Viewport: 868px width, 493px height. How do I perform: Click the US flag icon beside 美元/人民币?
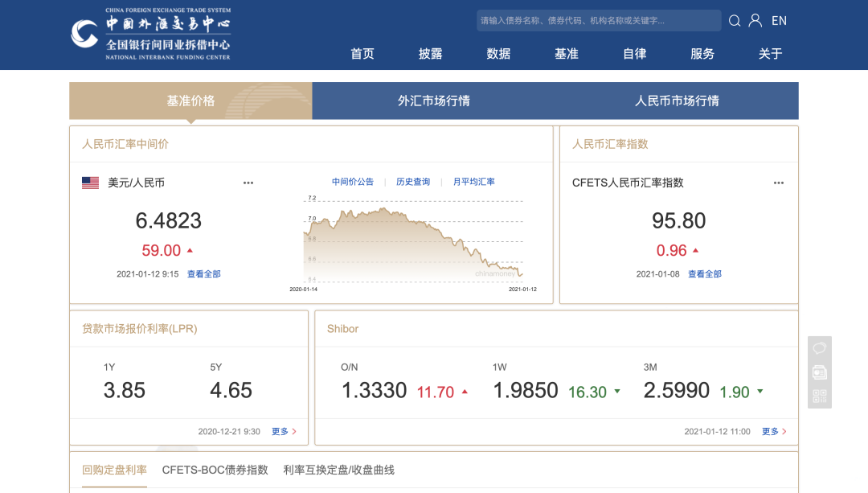[88, 182]
